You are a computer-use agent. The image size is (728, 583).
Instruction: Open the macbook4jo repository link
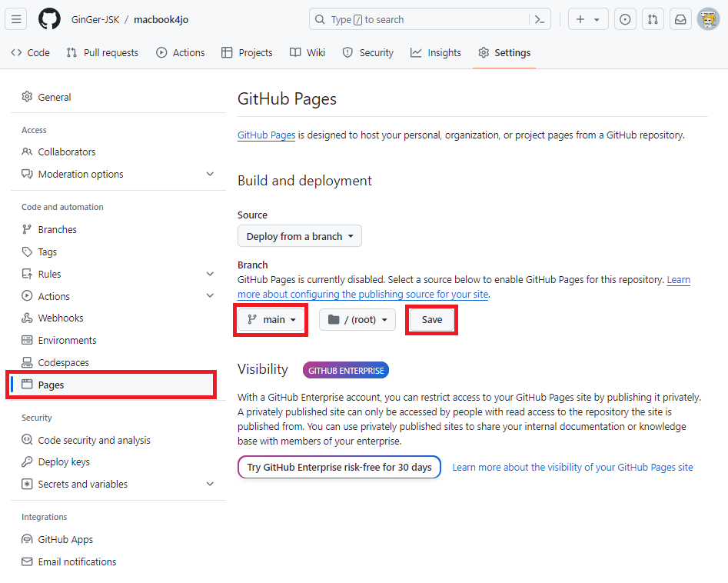pyautogui.click(x=161, y=19)
